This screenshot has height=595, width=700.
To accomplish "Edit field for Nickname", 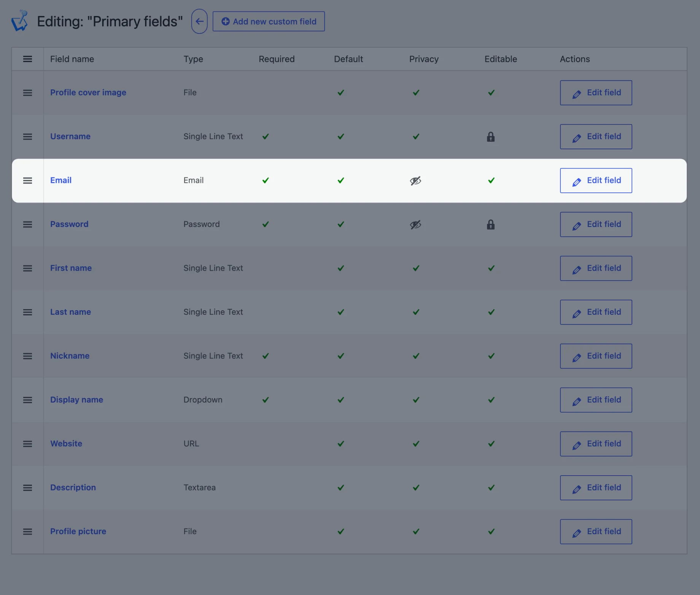I will (x=596, y=356).
